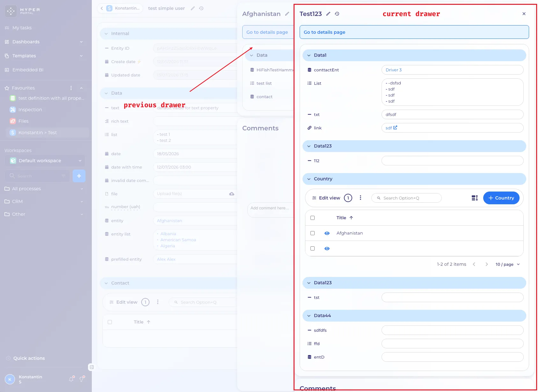
Task: Collapse Favourites list chevron
Action: [81, 88]
